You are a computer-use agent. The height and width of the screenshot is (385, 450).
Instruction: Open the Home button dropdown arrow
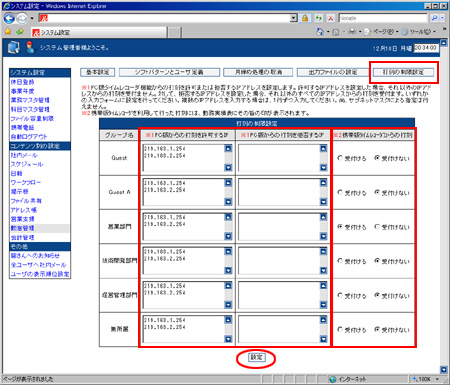[328, 32]
